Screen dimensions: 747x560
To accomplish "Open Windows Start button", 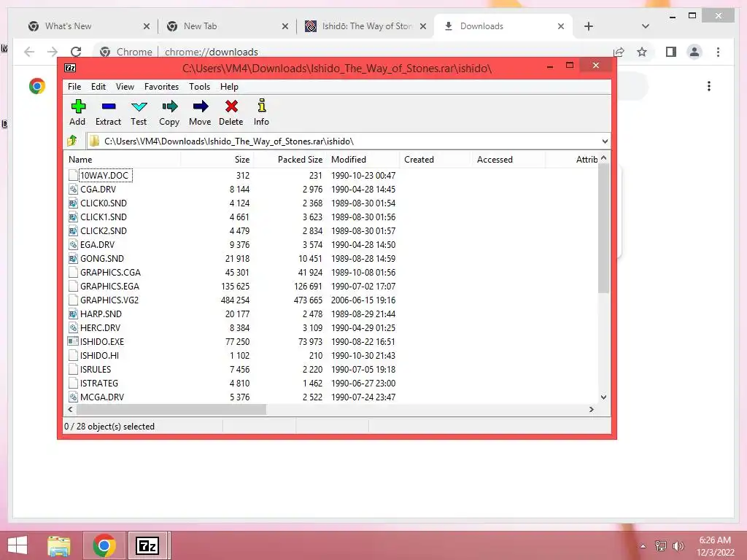I will [18, 545].
